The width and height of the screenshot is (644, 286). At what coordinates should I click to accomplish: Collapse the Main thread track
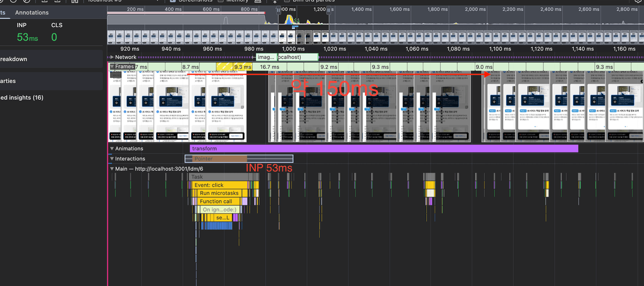click(112, 169)
